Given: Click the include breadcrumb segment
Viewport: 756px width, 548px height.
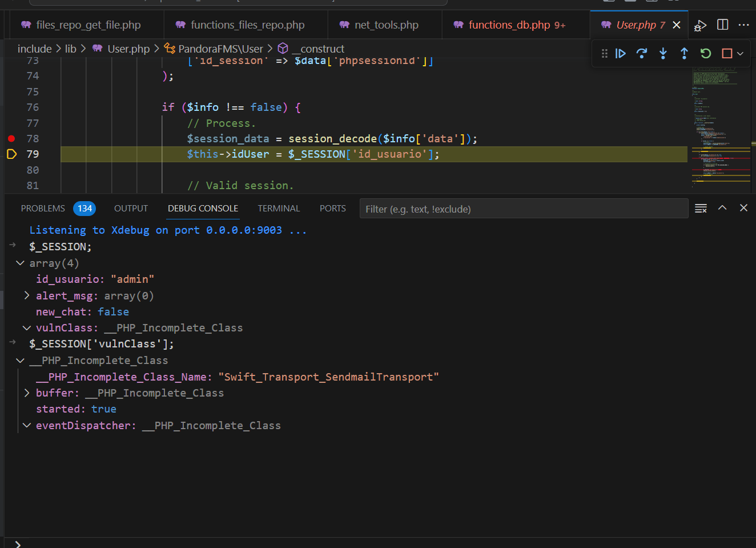Looking at the screenshot, I should click(x=34, y=49).
